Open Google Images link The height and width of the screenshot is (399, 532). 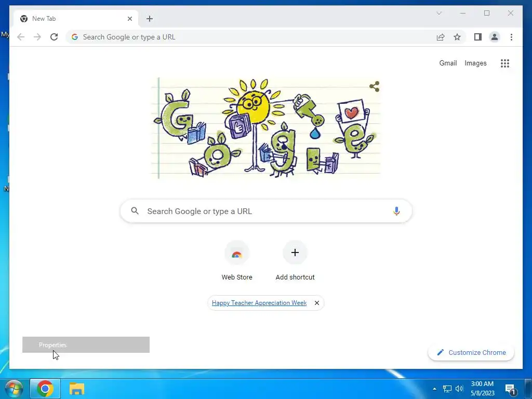point(475,63)
